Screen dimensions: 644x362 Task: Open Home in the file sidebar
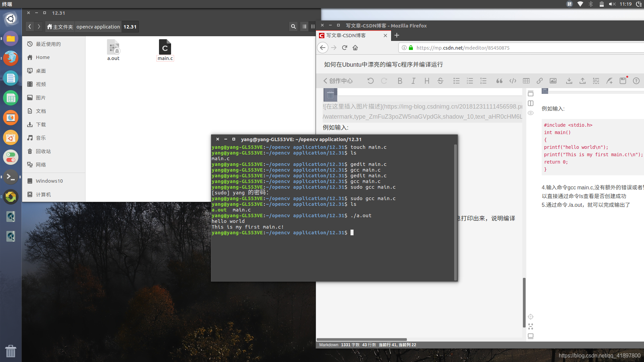click(54, 57)
